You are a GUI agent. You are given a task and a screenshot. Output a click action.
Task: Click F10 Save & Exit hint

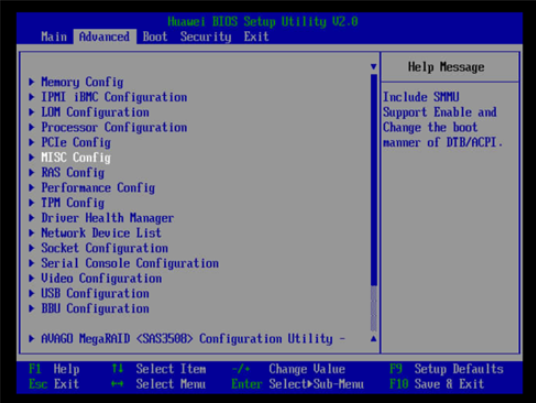pos(437,384)
